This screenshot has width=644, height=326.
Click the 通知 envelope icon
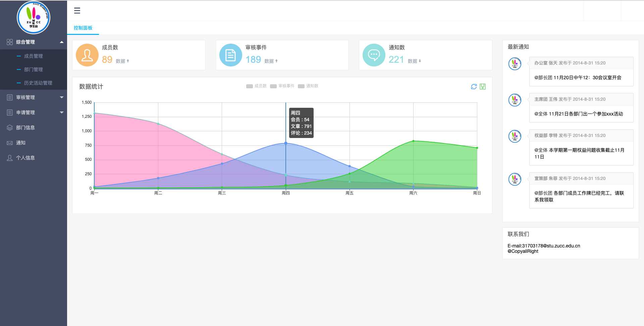[10, 143]
